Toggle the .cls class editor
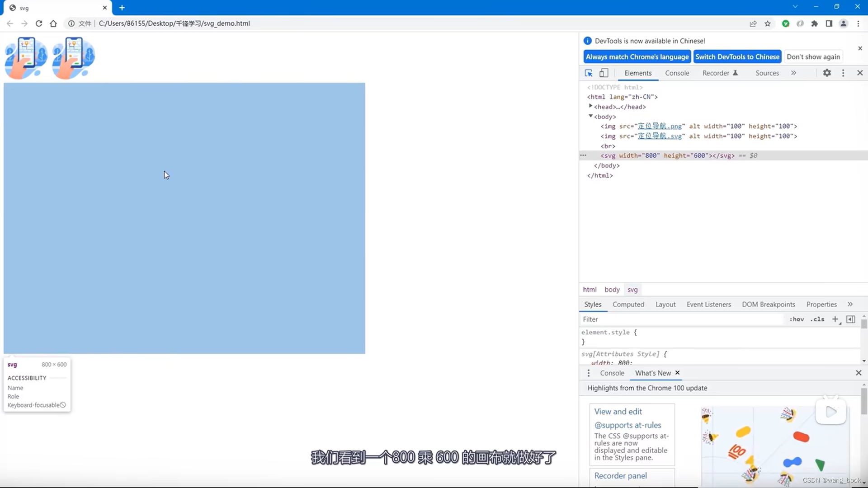 817,319
